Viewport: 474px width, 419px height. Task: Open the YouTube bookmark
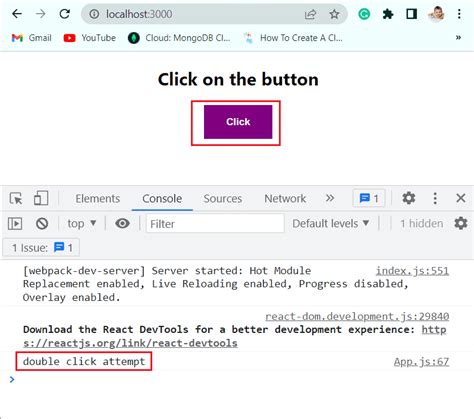[x=90, y=38]
